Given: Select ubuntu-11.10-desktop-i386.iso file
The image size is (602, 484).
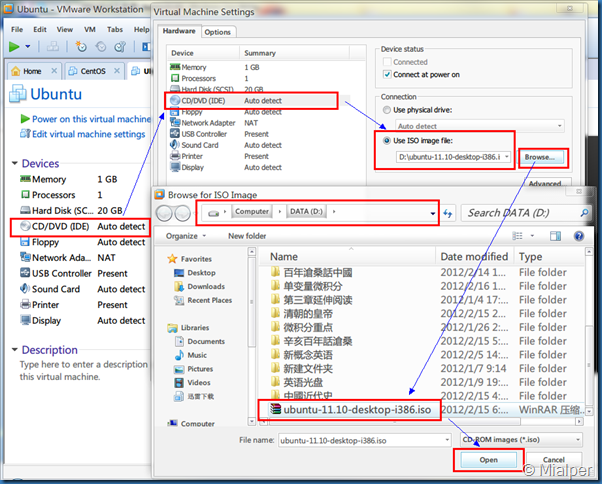Looking at the screenshot, I should [350, 410].
